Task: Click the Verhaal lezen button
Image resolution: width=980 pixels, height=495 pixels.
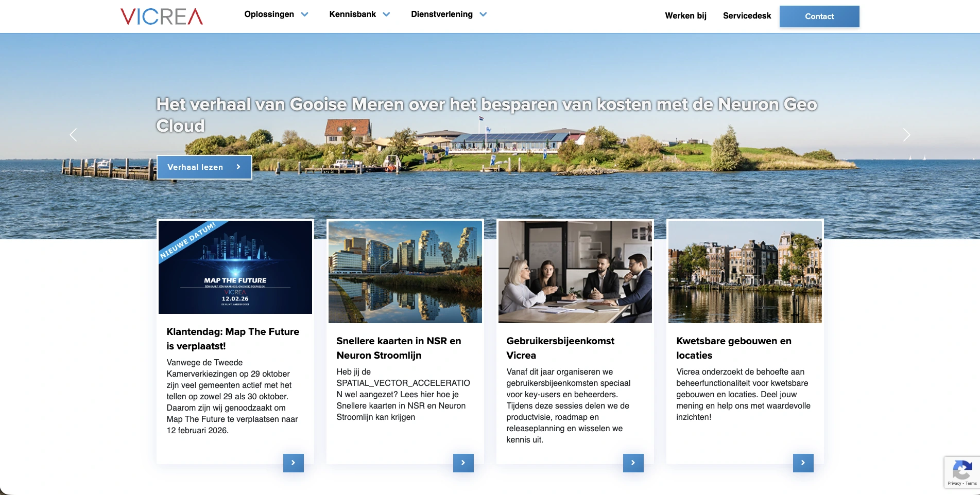Action: (204, 167)
